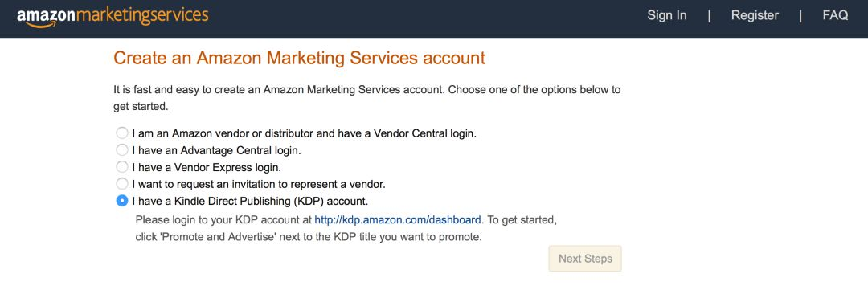Choose the Advantage Central login radio button
This screenshot has height=290, width=868.
point(122,150)
